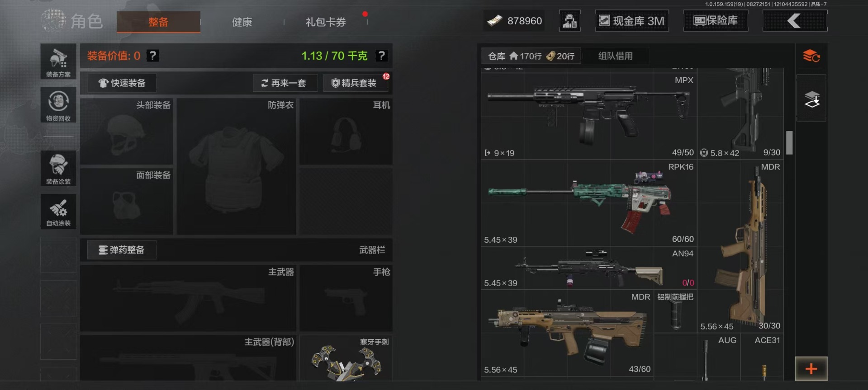Switch to the 健康 tab
The width and height of the screenshot is (868, 390).
(242, 22)
